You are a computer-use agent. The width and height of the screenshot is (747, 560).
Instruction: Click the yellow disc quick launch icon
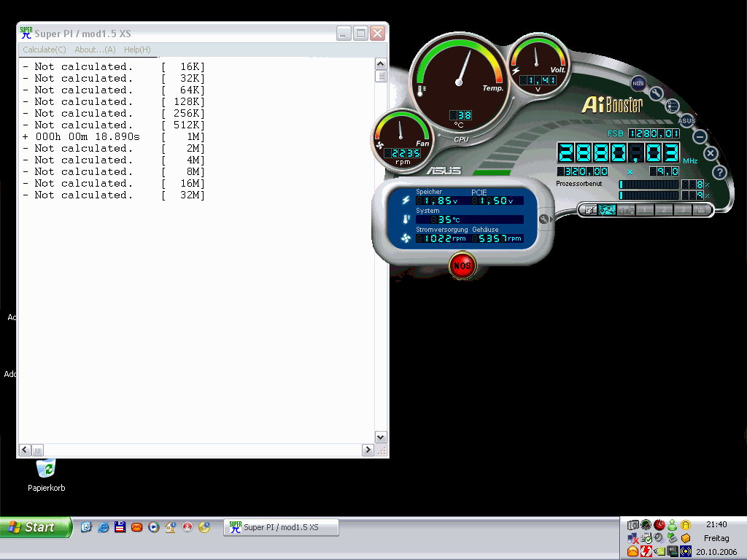pos(204,527)
